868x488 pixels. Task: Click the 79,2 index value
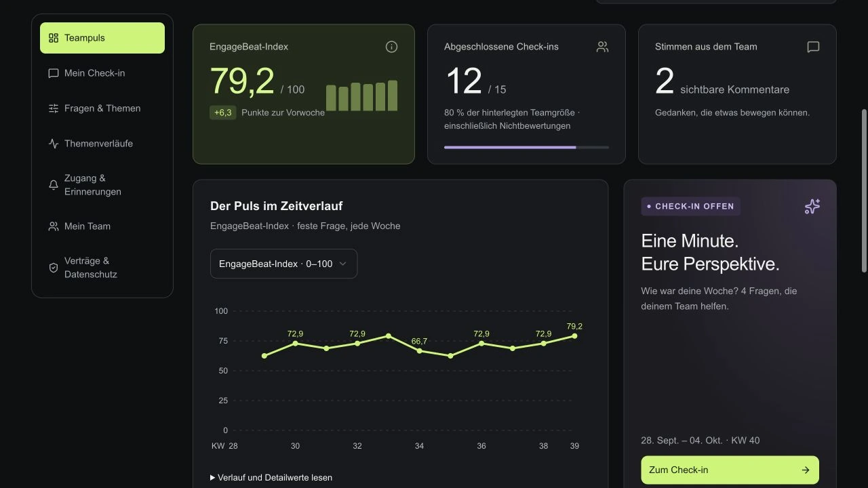coord(242,81)
